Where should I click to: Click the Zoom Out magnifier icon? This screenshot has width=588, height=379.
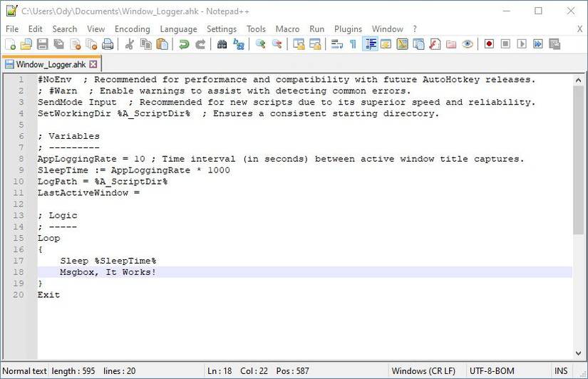[277, 44]
